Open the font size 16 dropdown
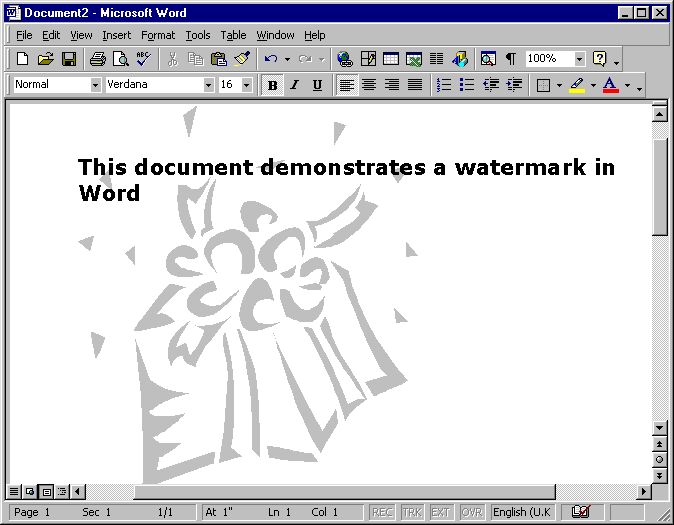This screenshot has width=674, height=525. pyautogui.click(x=246, y=85)
